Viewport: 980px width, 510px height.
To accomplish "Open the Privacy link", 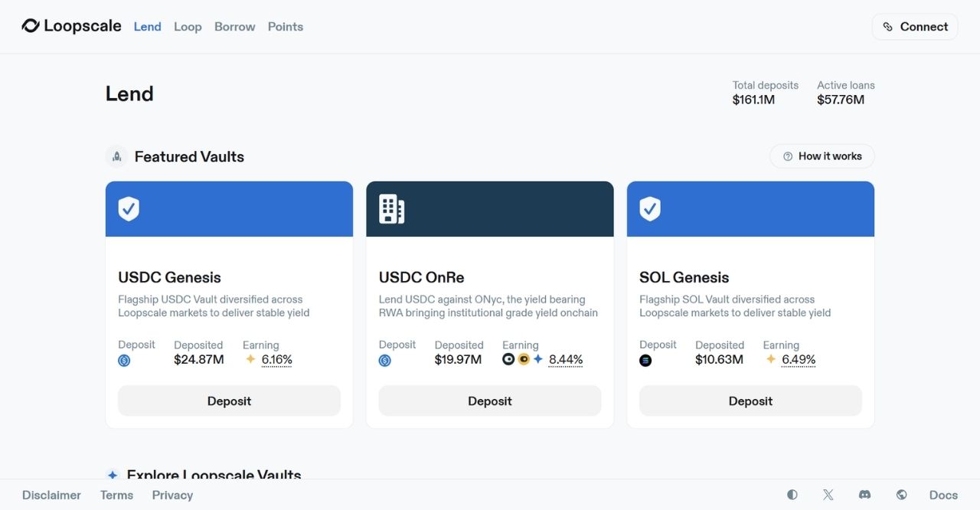I will coord(172,495).
